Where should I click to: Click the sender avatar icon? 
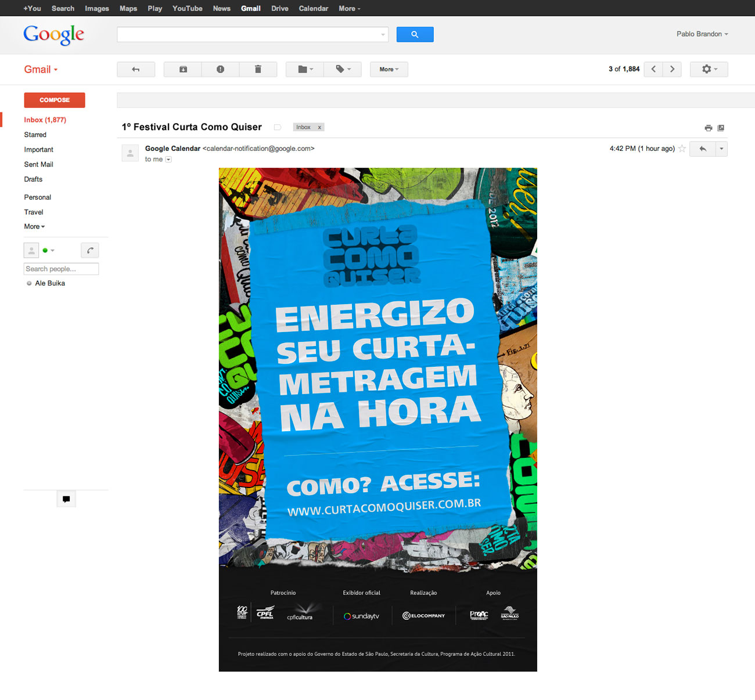point(130,153)
